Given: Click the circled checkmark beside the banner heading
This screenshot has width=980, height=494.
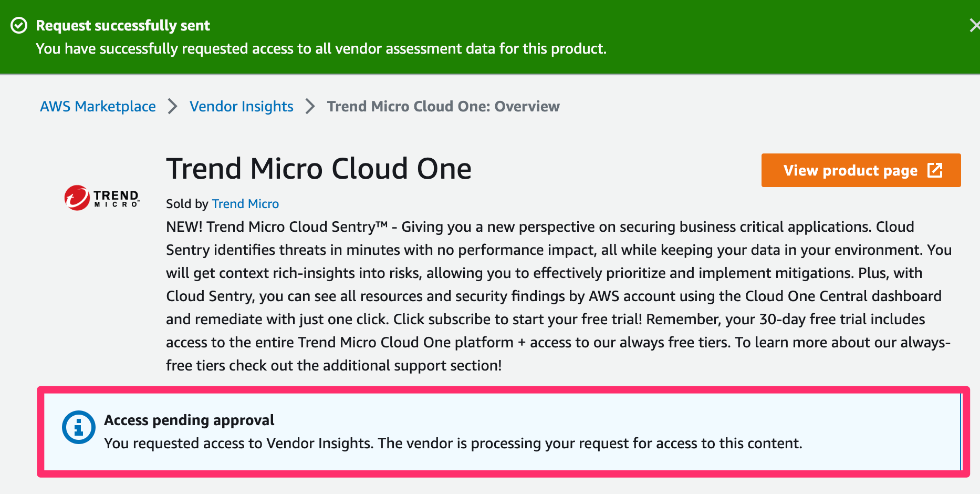Looking at the screenshot, I should (x=19, y=24).
